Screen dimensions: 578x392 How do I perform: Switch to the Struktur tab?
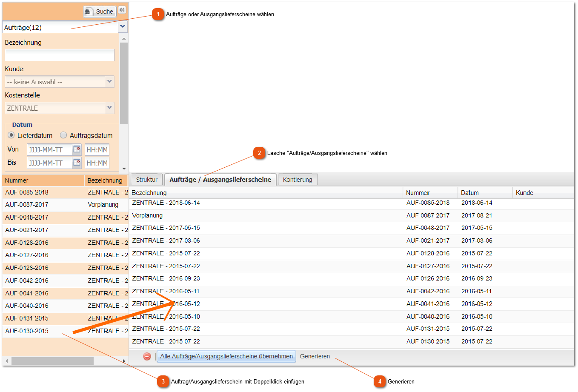tap(146, 180)
